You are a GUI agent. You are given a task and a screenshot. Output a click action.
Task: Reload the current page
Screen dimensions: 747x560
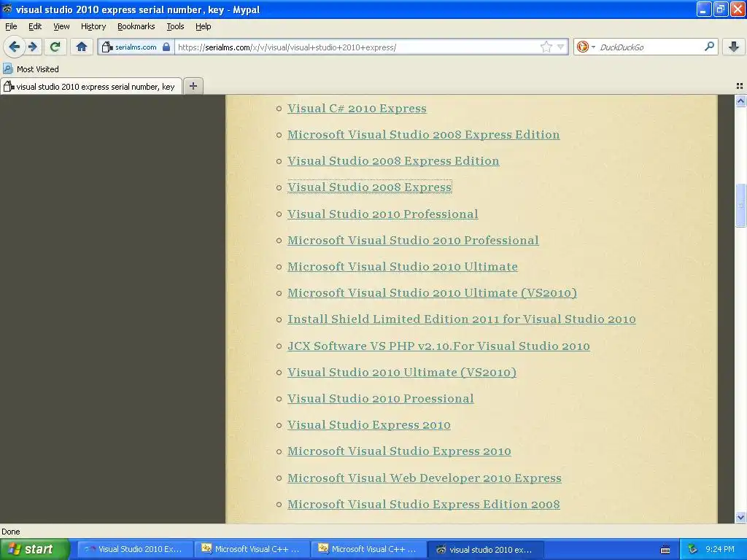click(x=55, y=47)
